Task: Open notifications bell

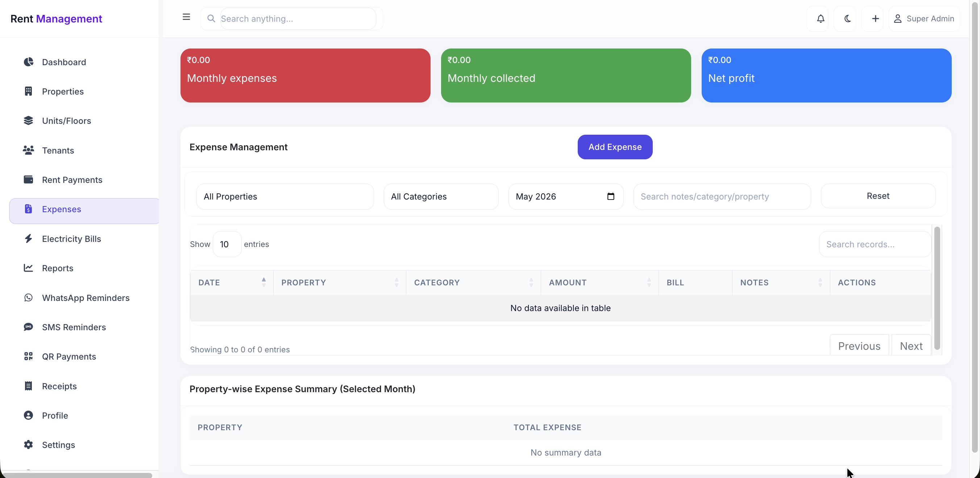Action: pyautogui.click(x=821, y=18)
